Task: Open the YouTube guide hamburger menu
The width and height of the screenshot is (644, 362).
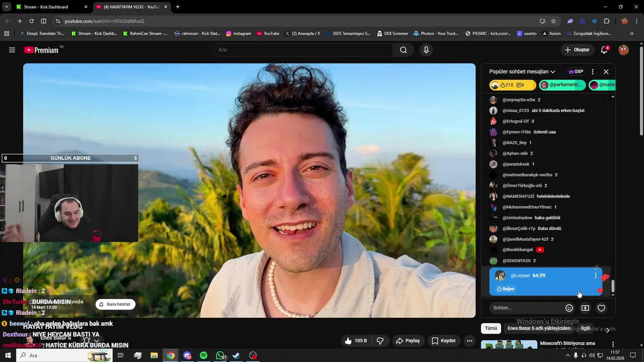Action: [x=12, y=50]
